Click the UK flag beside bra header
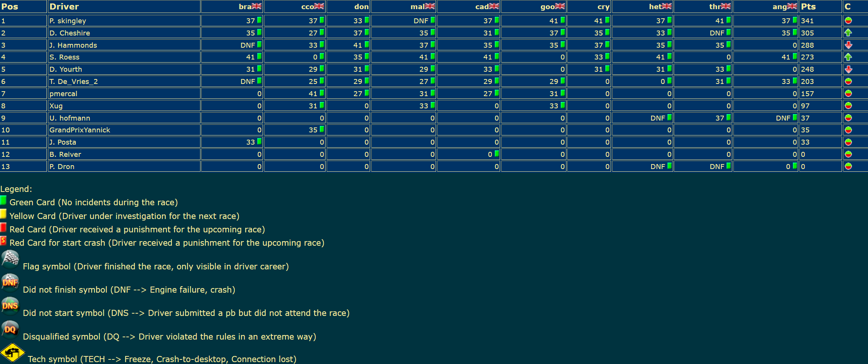Image resolution: width=868 pixels, height=364 pixels. pos(257,6)
